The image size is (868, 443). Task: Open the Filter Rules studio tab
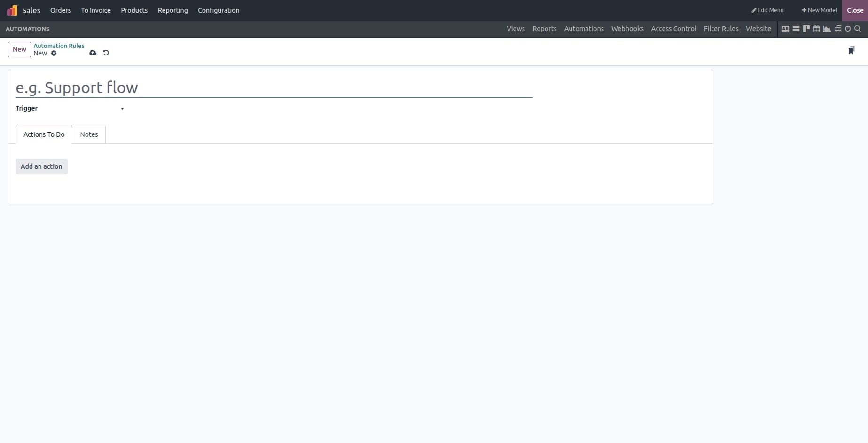point(721,29)
